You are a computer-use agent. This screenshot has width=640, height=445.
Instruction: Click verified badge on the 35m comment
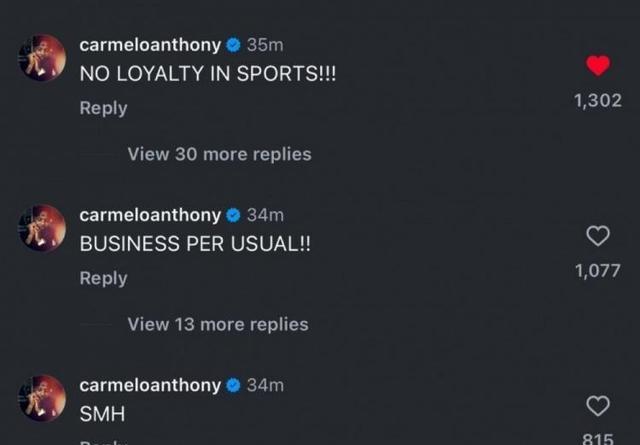tap(233, 45)
